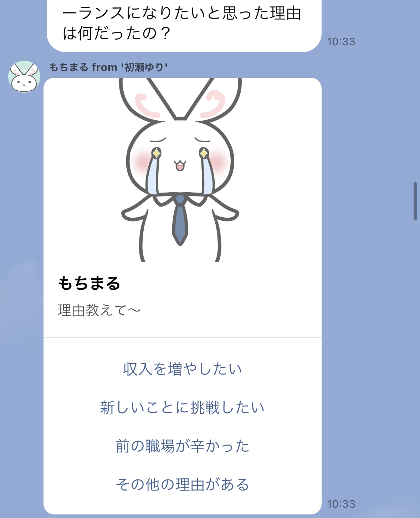Click the rabbit's small pink mouth
420x518 pixels.
pos(180,166)
